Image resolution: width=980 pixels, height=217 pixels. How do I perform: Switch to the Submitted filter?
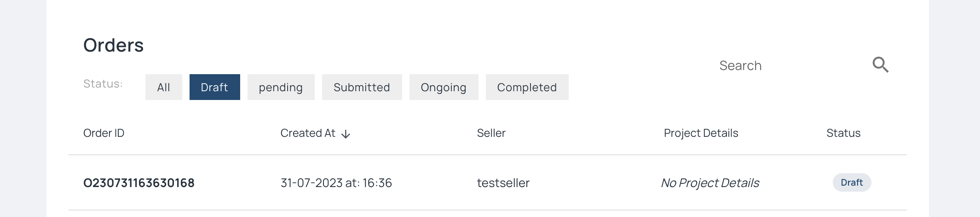[362, 87]
